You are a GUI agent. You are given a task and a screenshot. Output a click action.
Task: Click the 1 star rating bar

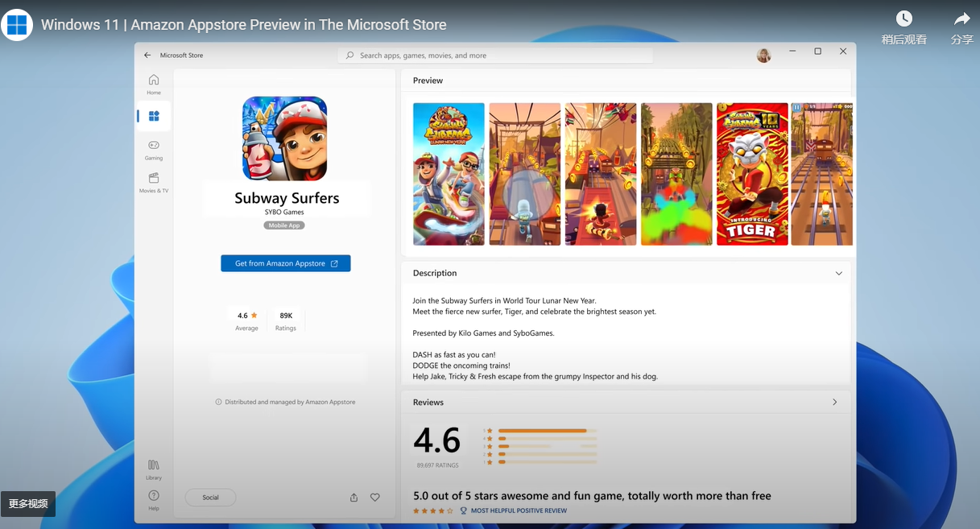548,462
